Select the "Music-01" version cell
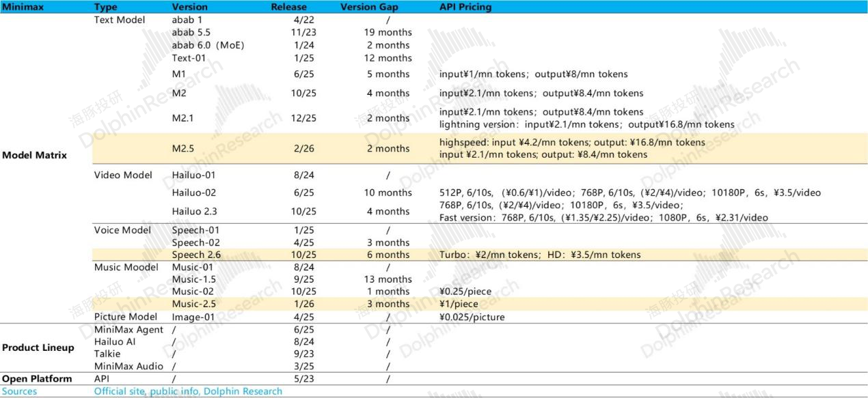 pyautogui.click(x=193, y=267)
